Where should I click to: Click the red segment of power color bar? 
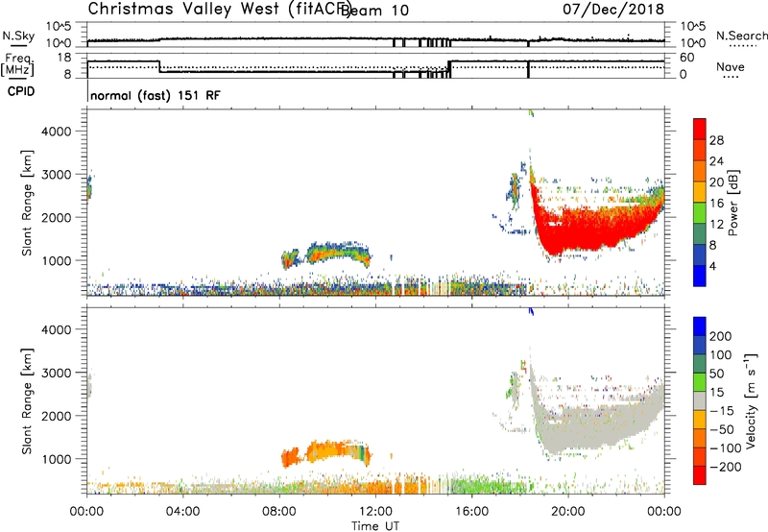[700, 129]
